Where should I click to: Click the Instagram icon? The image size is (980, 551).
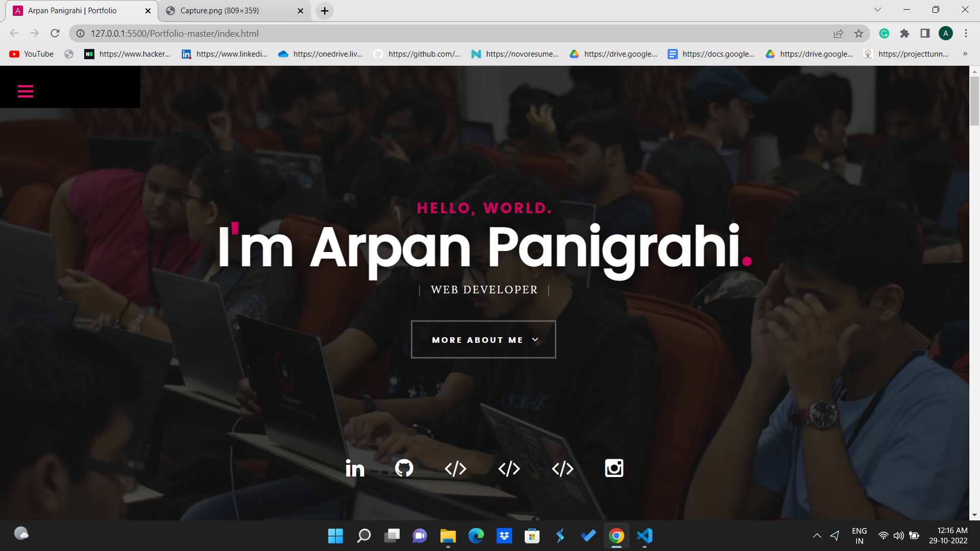point(614,468)
